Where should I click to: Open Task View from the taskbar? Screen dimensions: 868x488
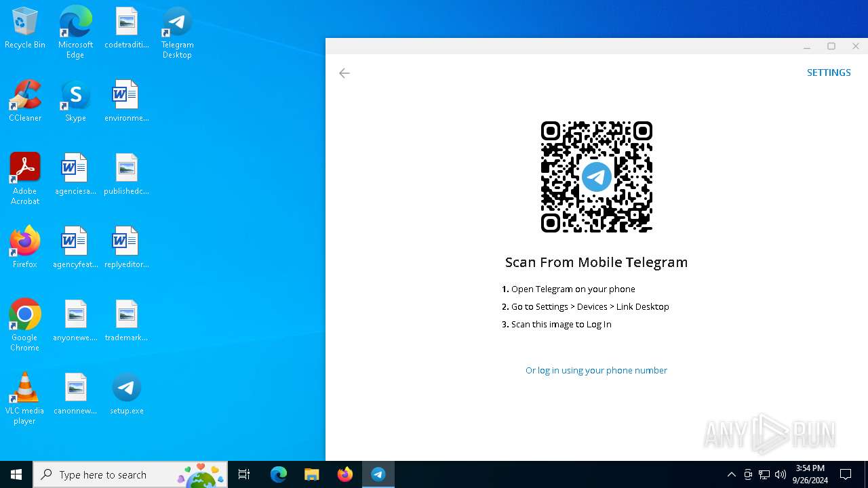244,474
